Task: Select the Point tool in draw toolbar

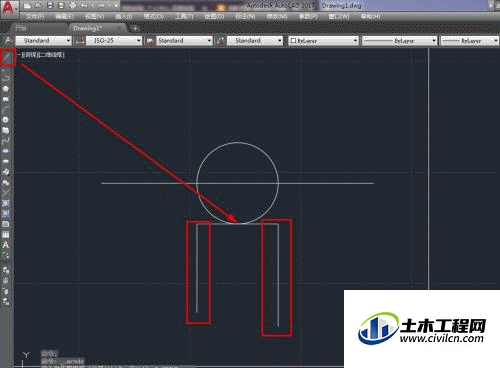Action: [6, 193]
